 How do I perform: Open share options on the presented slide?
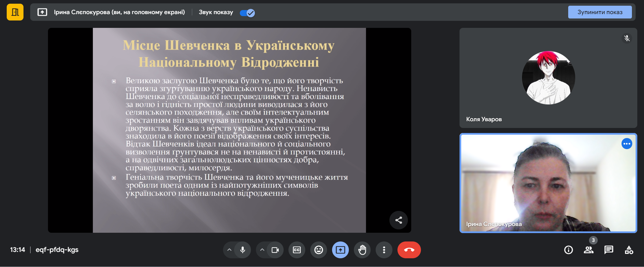pyautogui.click(x=398, y=220)
